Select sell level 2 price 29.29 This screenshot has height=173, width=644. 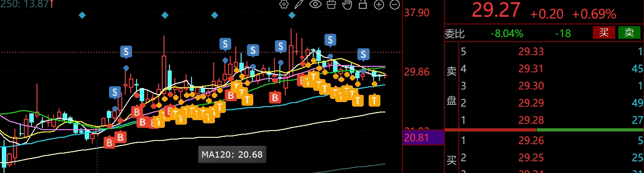(531, 103)
